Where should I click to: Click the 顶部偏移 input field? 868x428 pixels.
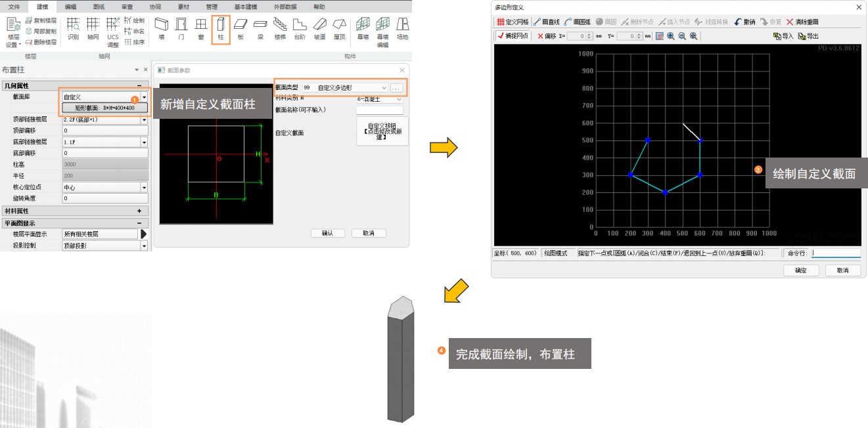tap(104, 131)
